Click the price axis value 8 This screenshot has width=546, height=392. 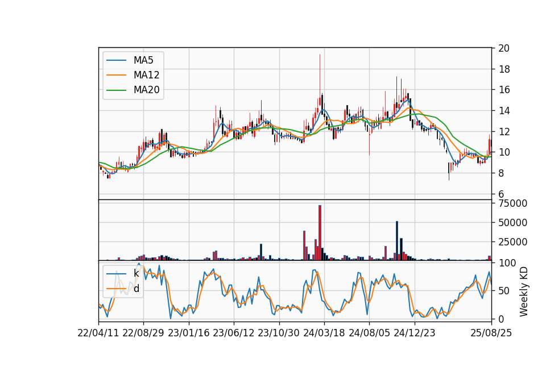click(x=501, y=173)
